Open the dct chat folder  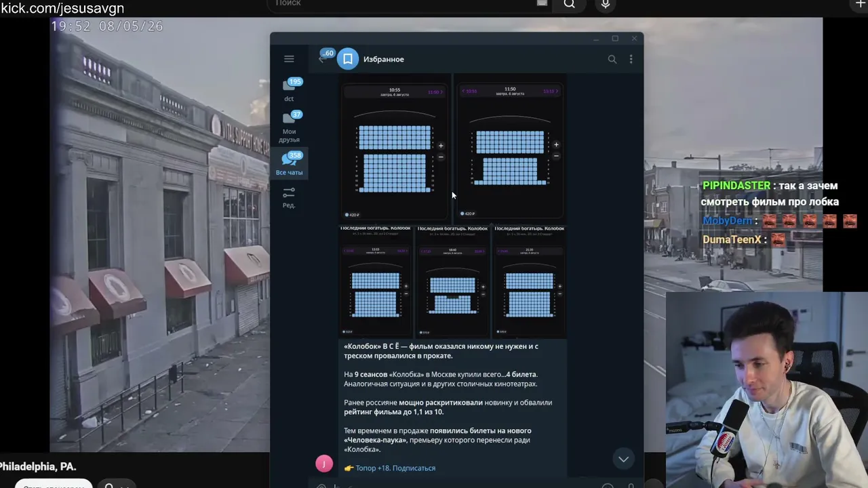pyautogui.click(x=289, y=90)
